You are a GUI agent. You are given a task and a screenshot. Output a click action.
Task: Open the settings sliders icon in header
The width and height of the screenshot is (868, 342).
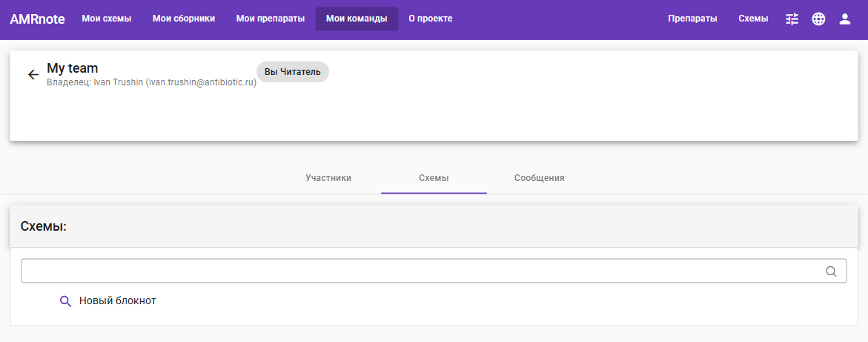[792, 19]
